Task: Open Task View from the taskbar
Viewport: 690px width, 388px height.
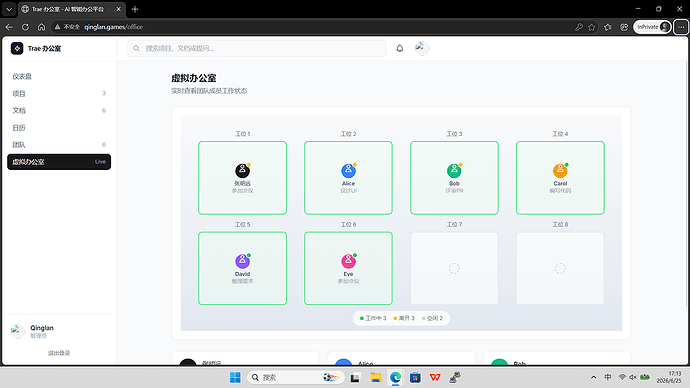Action: pos(355,377)
